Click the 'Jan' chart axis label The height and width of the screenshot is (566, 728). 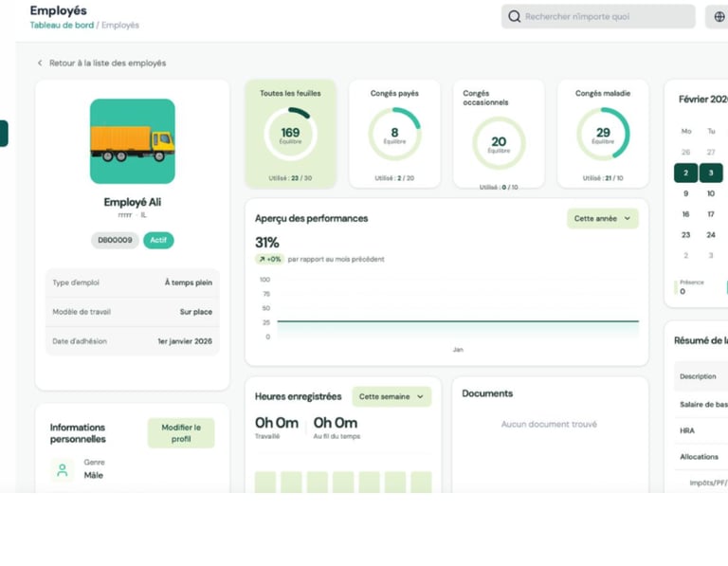click(458, 350)
